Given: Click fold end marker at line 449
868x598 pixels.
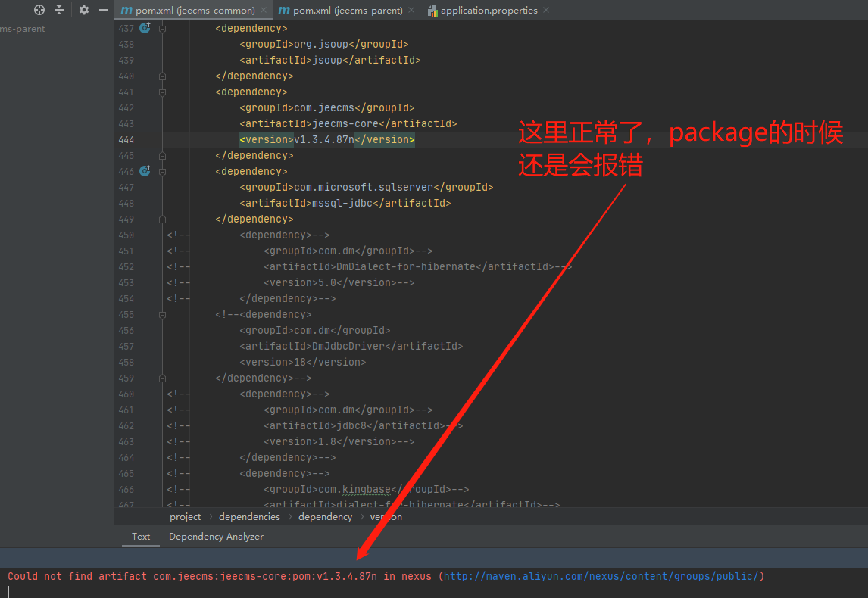Looking at the screenshot, I should point(163,219).
